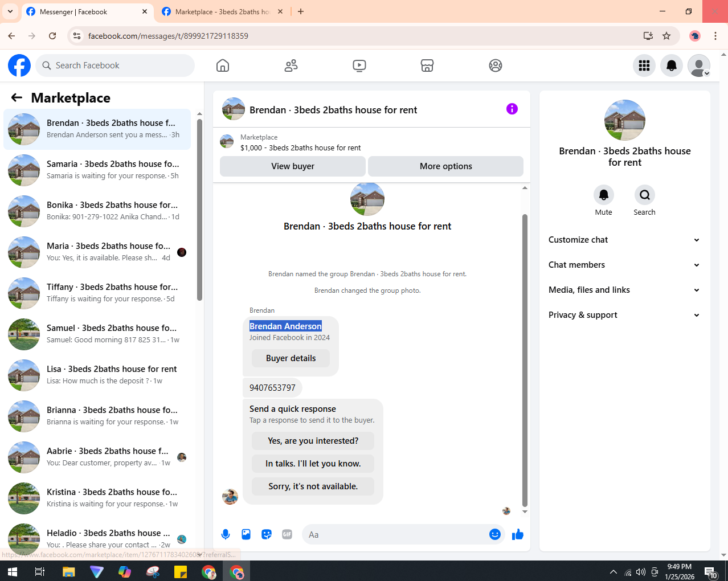Image resolution: width=728 pixels, height=581 pixels.
Task: Expand Privacy & support section
Action: coord(624,315)
